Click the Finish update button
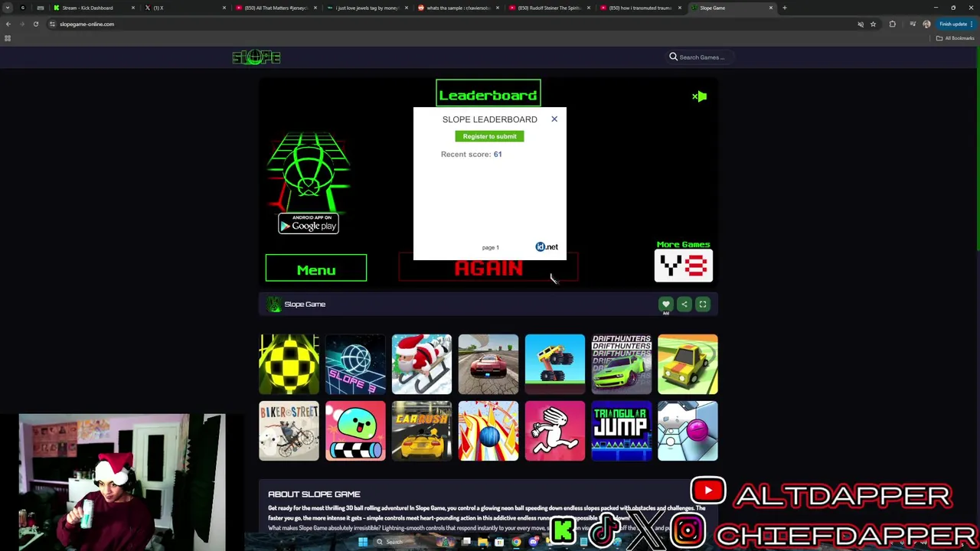Viewport: 980px width, 551px height. pos(955,24)
